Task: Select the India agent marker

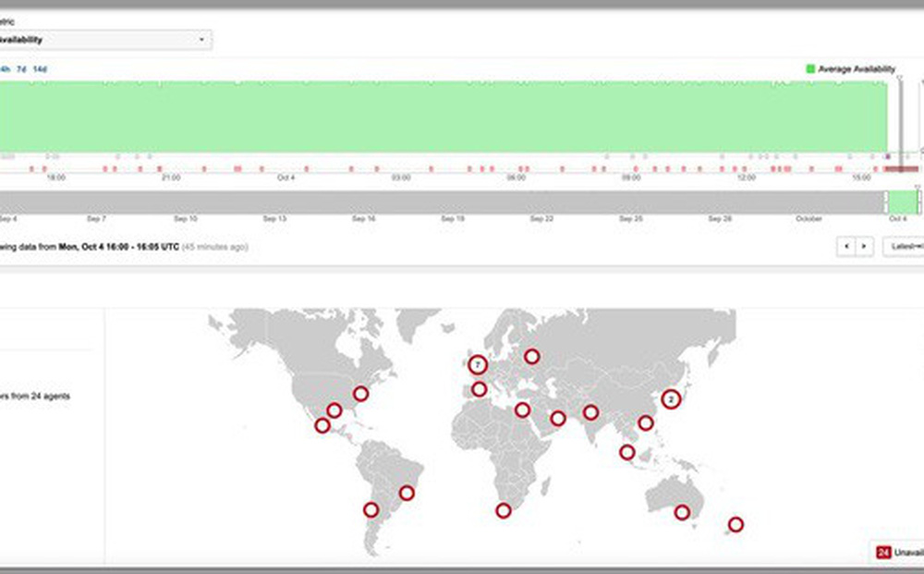Action: click(x=590, y=412)
